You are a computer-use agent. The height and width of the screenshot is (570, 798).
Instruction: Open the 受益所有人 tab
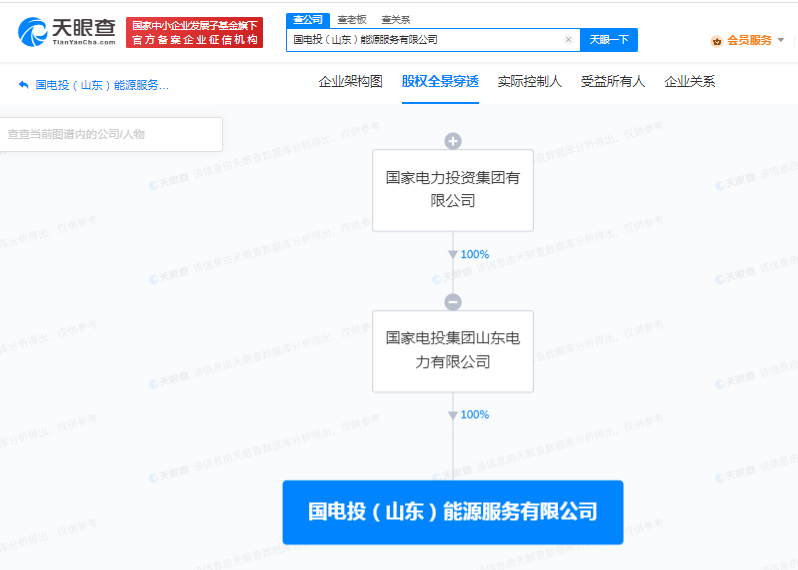click(613, 81)
